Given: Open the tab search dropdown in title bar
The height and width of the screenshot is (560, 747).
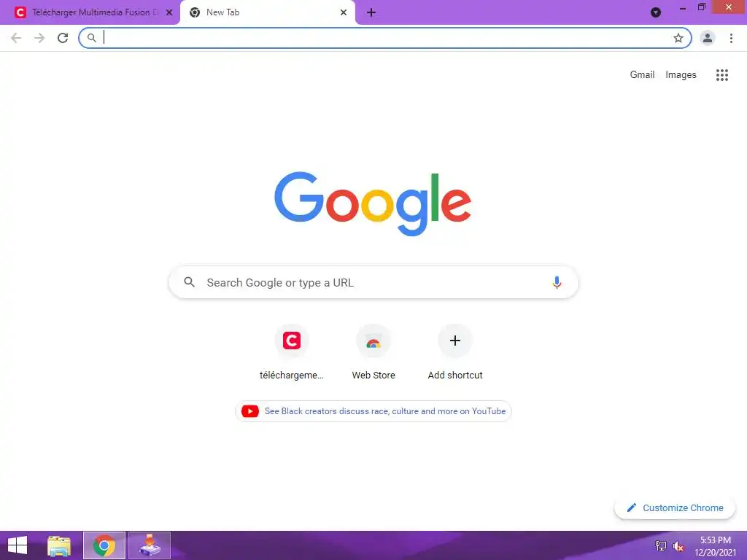Looking at the screenshot, I should tap(656, 12).
